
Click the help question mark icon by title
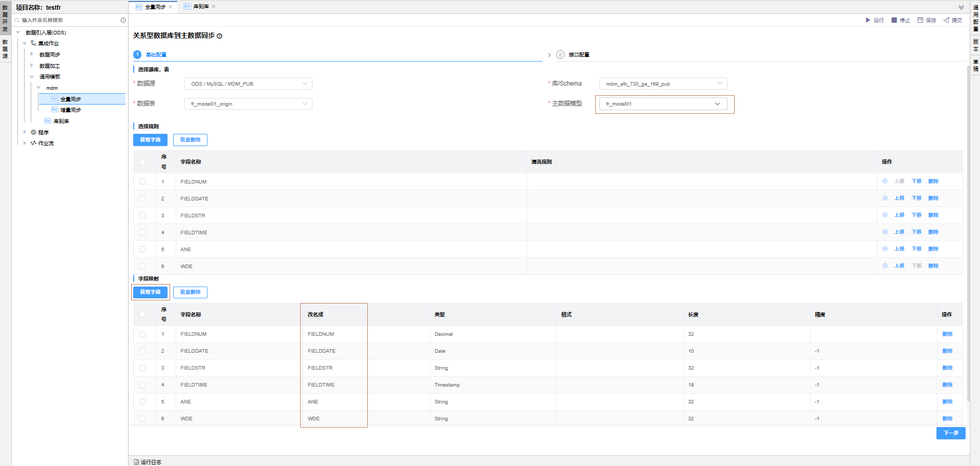219,36
